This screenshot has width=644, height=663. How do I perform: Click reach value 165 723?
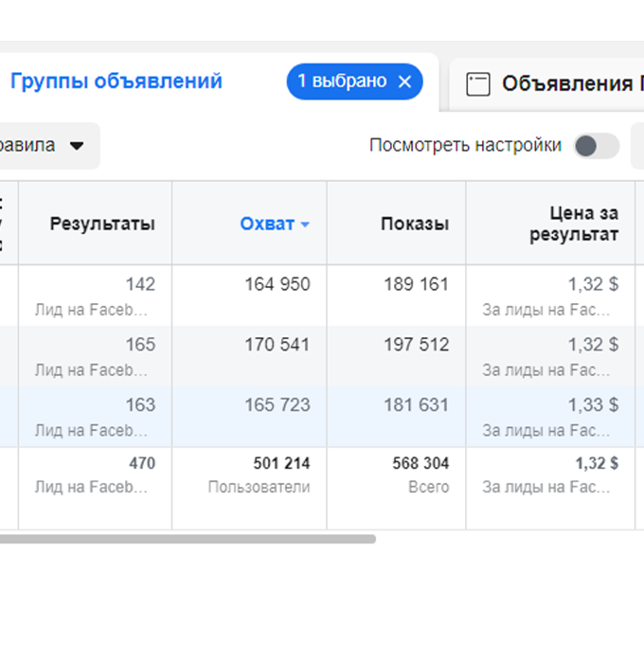277,405
